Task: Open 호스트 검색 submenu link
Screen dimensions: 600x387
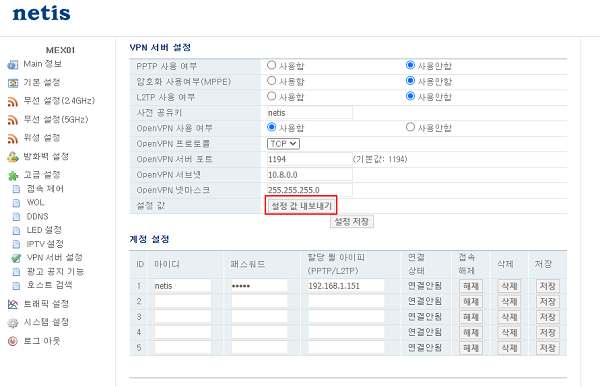Action: tap(49, 285)
